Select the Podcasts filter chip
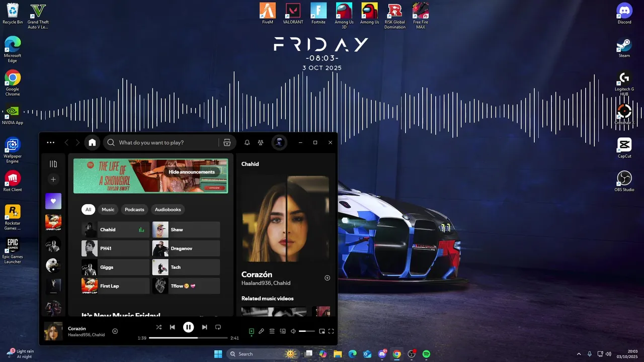The image size is (644, 362). coord(134,210)
